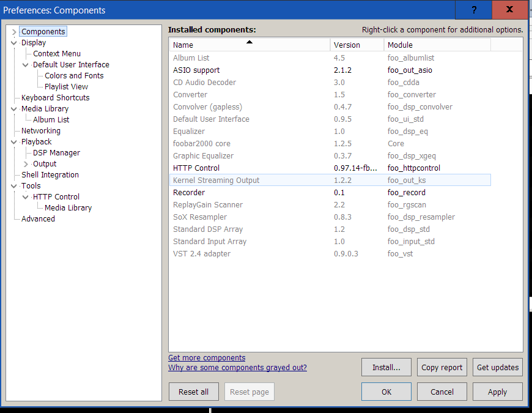Open Playlist View settings
This screenshot has width=532, height=413.
66,86
